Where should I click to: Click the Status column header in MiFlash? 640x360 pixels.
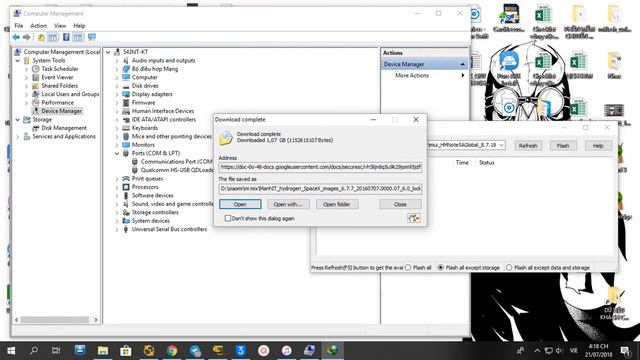pyautogui.click(x=487, y=162)
